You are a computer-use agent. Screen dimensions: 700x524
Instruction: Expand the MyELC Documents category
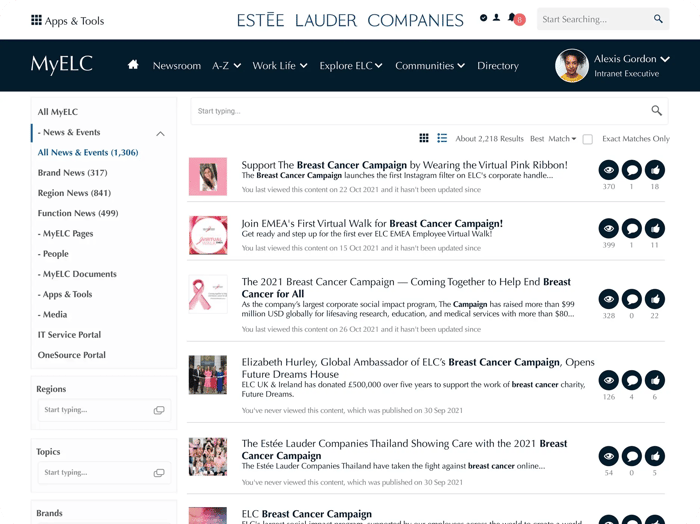tap(77, 274)
